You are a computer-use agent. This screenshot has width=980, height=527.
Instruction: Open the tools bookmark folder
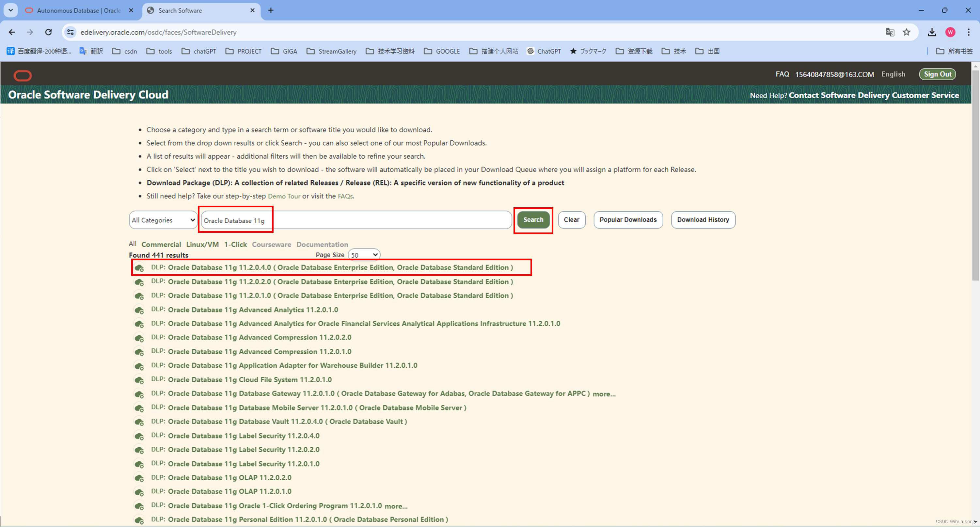tap(159, 51)
